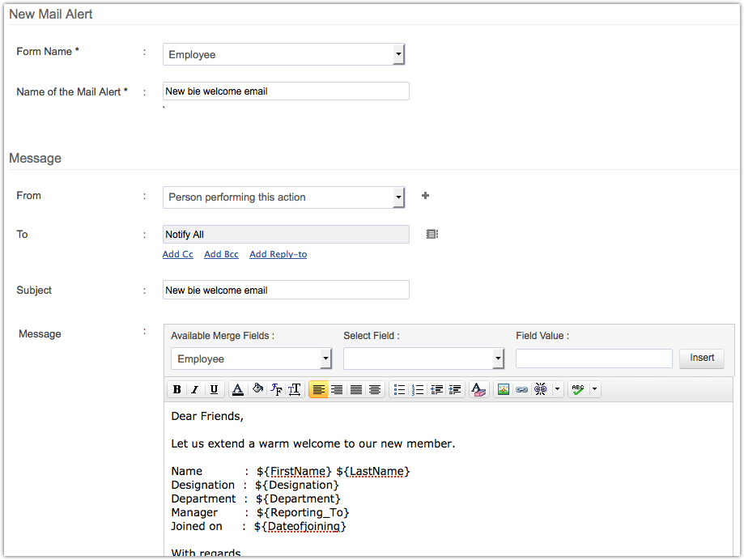Increase the text indent
Image resolution: width=744 pixels, height=560 pixels.
click(x=455, y=389)
